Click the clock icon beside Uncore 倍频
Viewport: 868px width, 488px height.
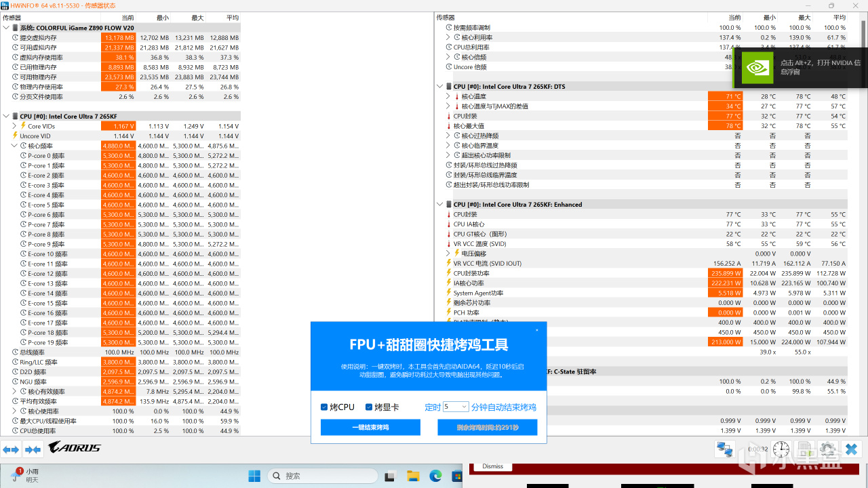point(449,67)
